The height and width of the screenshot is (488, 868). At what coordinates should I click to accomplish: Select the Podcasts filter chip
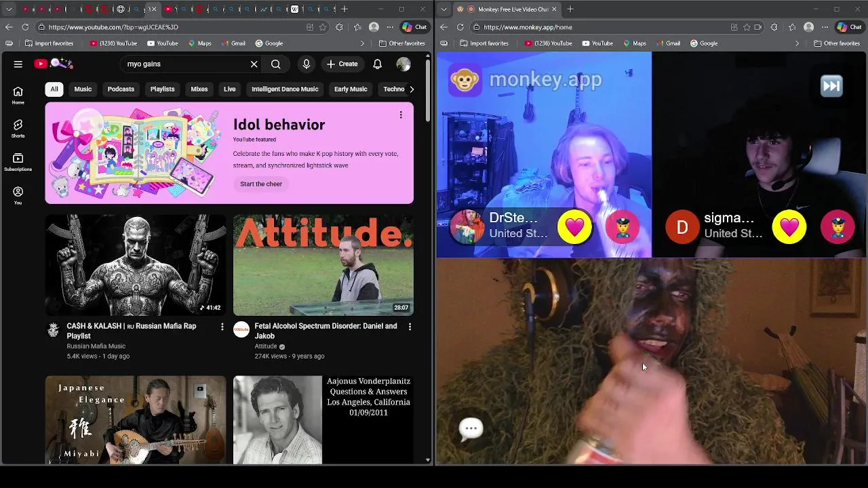[121, 89]
